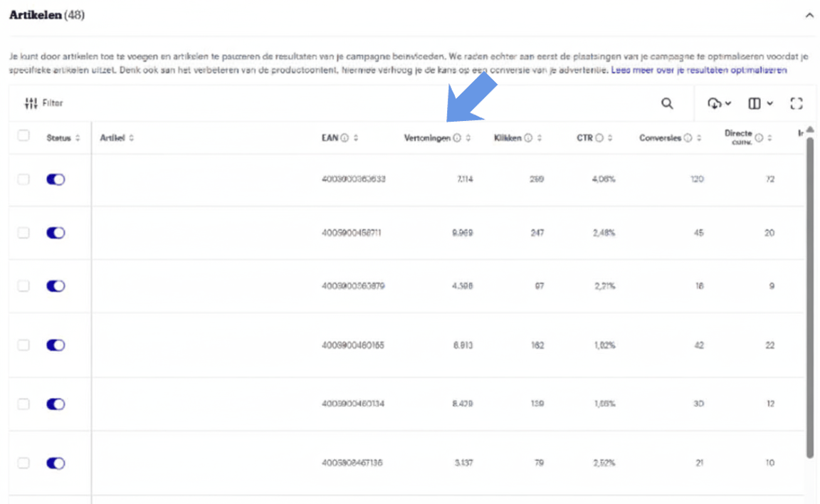Select checkbox for EAN 4003900460165 row
820x504 pixels.
click(x=23, y=345)
